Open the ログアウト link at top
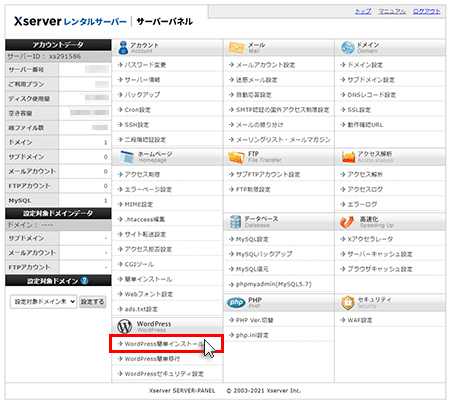Image resolution: width=450 pixels, height=404 pixels. (426, 12)
